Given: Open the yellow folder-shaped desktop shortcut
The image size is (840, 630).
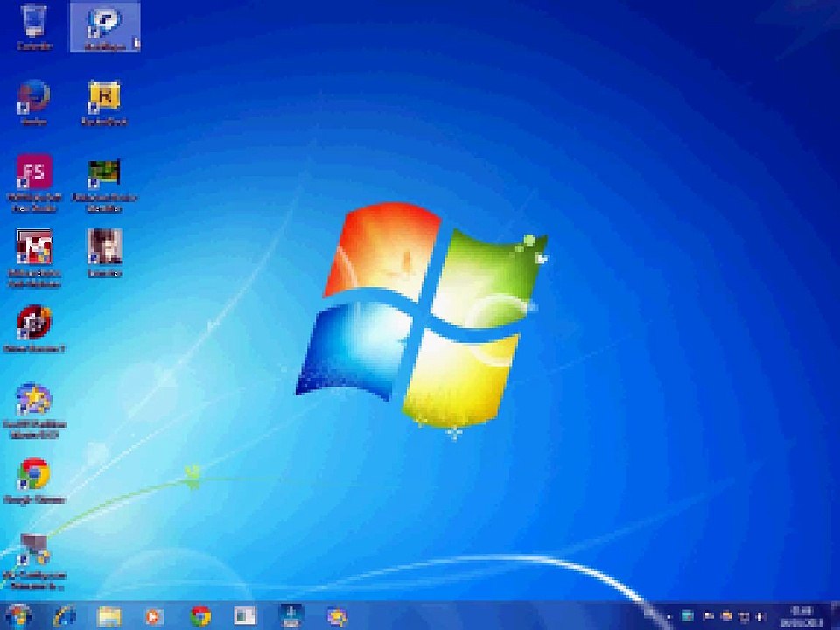Looking at the screenshot, I should 104,101.
